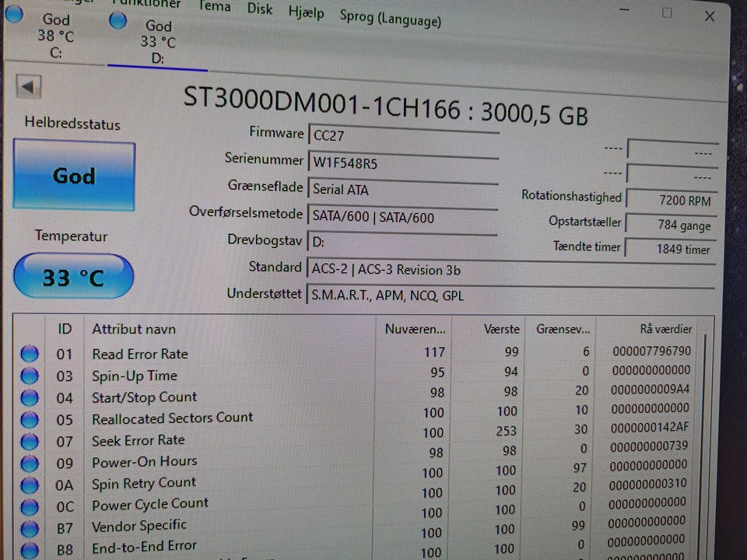Click the Overførselsmetode field SATA/600
The width and height of the screenshot is (747, 560).
(403, 217)
